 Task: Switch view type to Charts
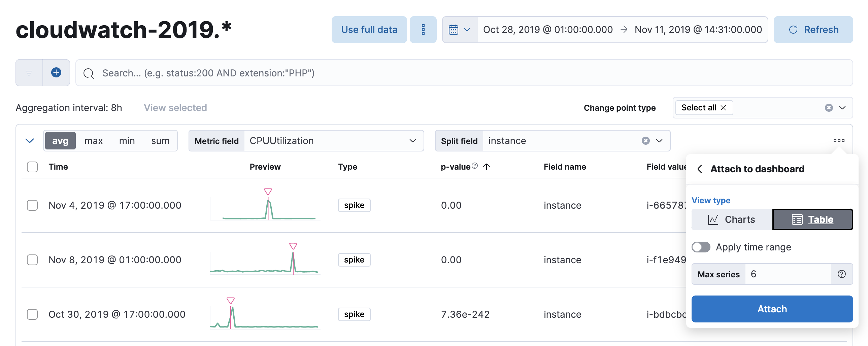[x=732, y=220]
